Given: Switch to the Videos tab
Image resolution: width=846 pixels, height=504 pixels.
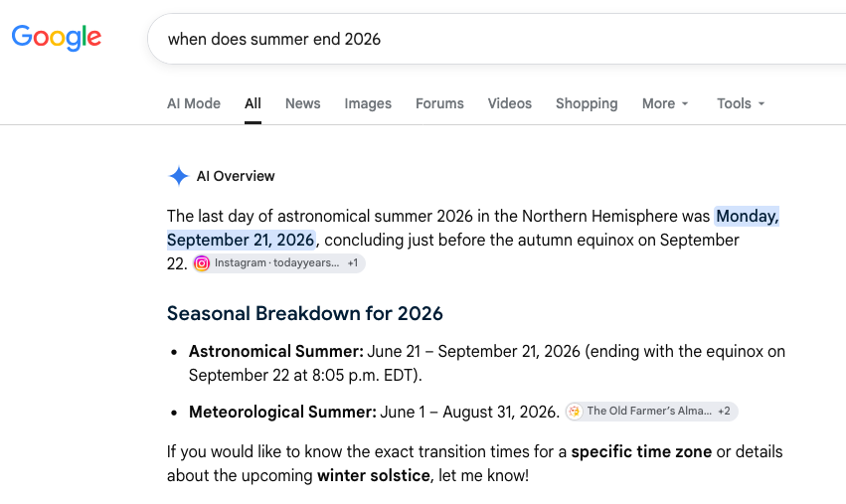Looking at the screenshot, I should tap(510, 103).
